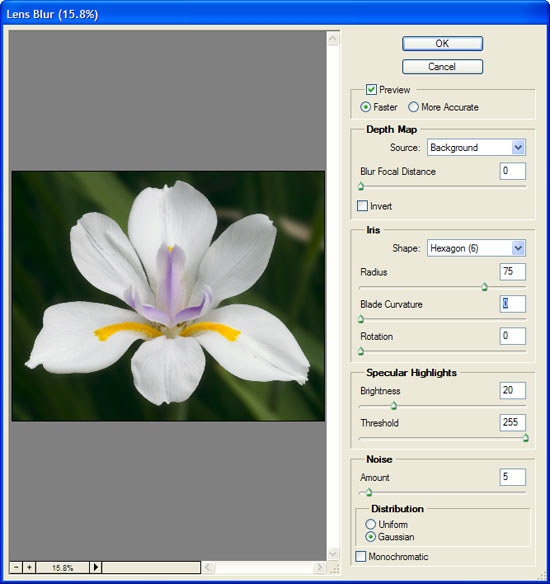Click the Brightness value field
The image size is (550, 584).
pyautogui.click(x=512, y=390)
